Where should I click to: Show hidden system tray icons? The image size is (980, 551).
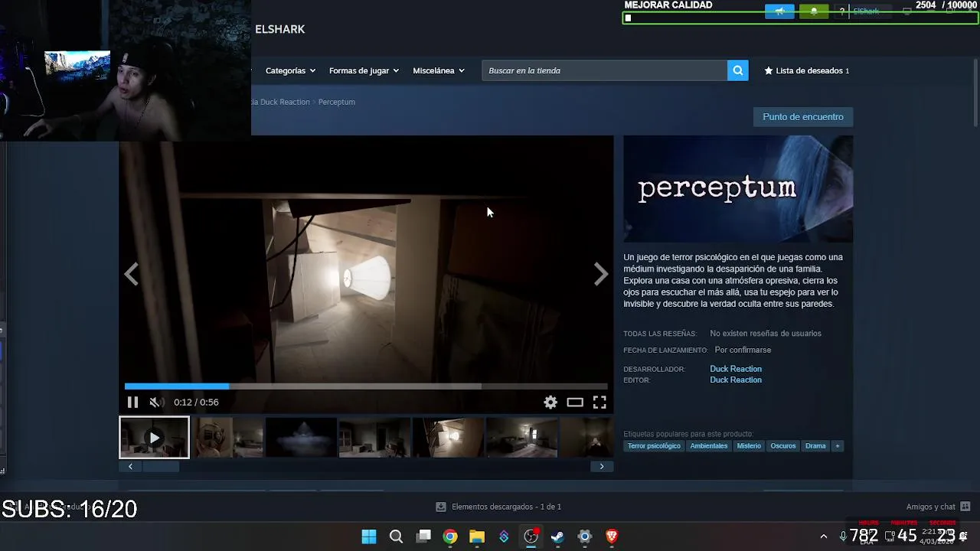coord(824,536)
